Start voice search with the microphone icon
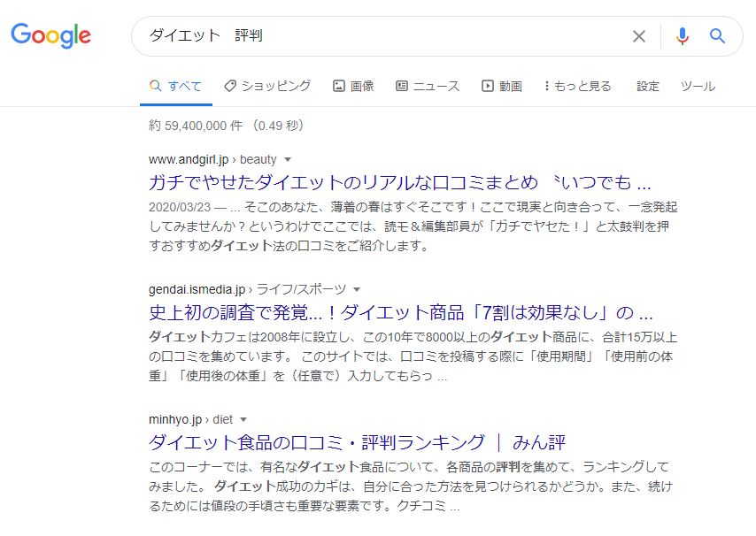This screenshot has width=756, height=536. [x=683, y=36]
